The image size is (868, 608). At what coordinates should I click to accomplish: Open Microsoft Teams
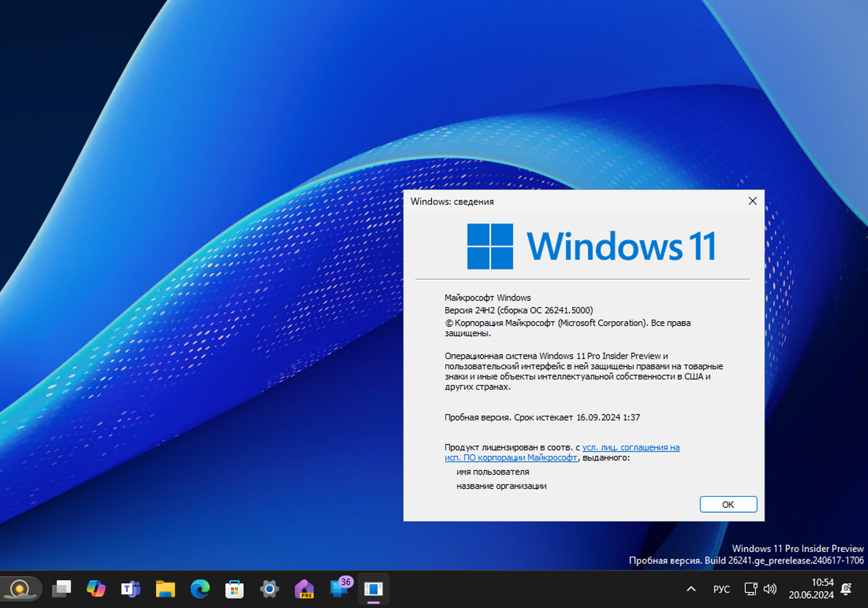click(130, 589)
